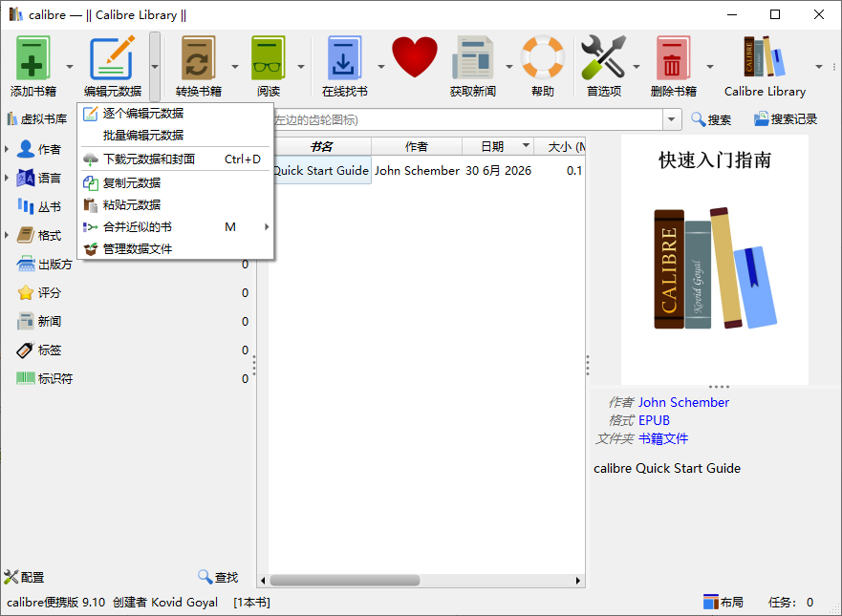Open the Calibre Library dropdown arrow
The width and height of the screenshot is (842, 616).
coord(819,67)
